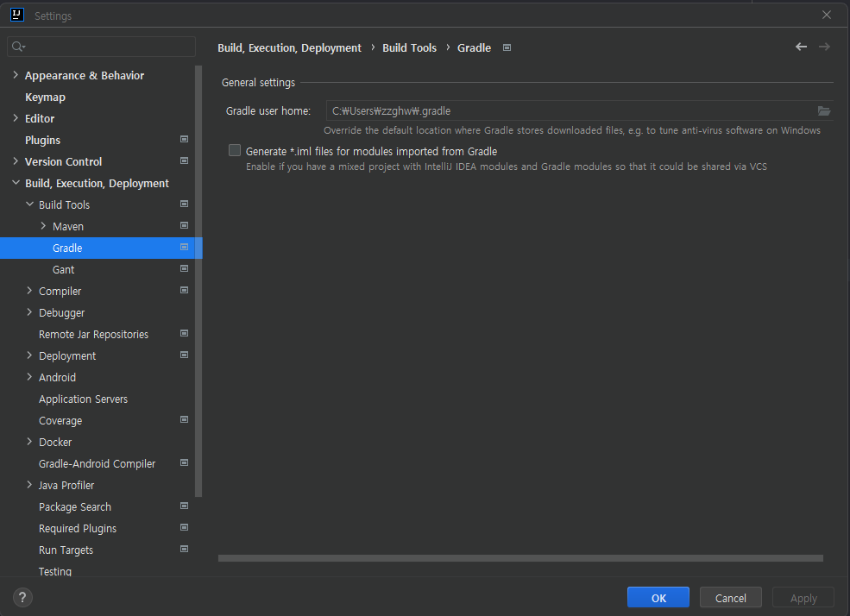This screenshot has width=850, height=616.
Task: Click the project-level icon beside Plugins
Action: 184,140
